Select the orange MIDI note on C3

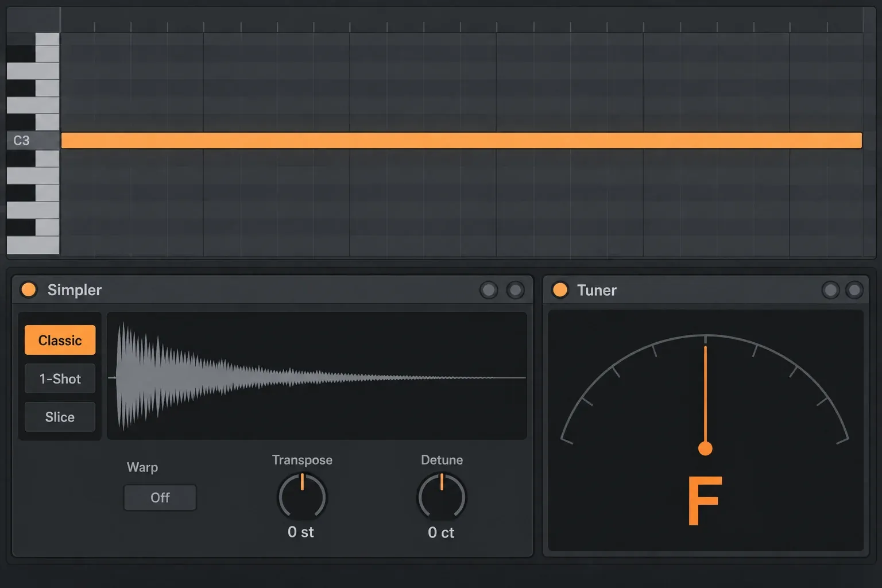pyautogui.click(x=462, y=141)
